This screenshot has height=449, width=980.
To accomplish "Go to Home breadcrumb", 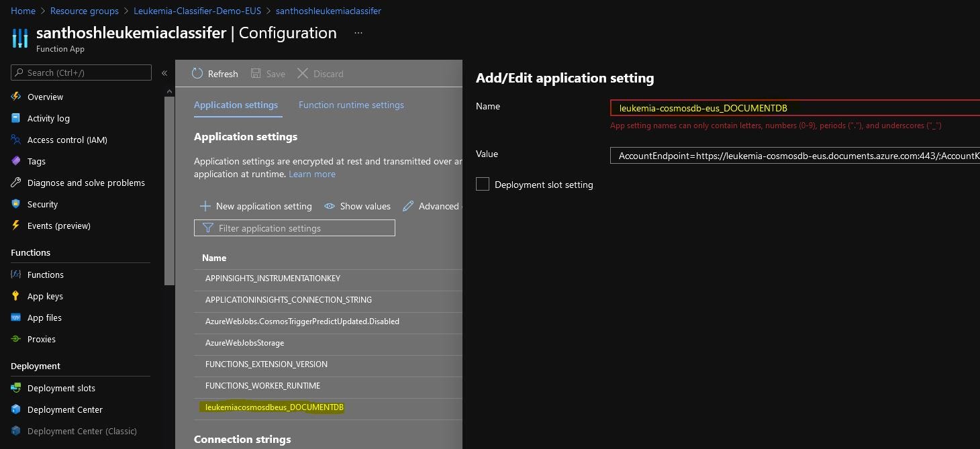I will (23, 11).
